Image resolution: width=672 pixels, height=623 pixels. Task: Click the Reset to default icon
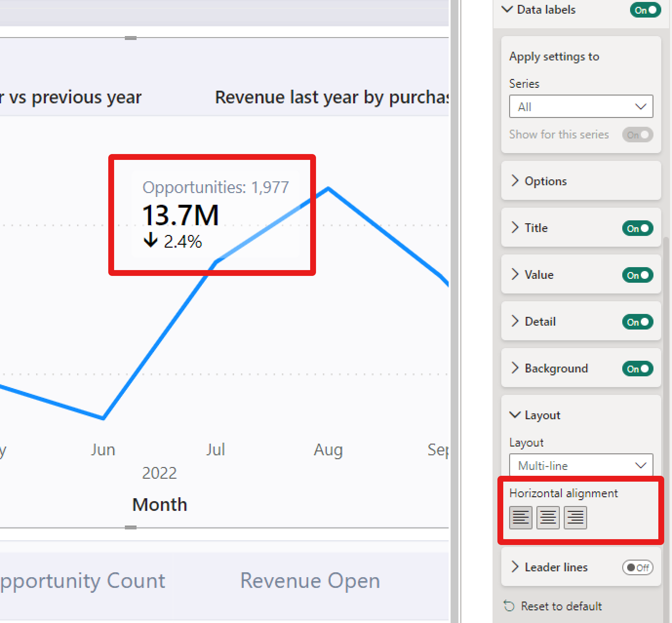tap(509, 606)
